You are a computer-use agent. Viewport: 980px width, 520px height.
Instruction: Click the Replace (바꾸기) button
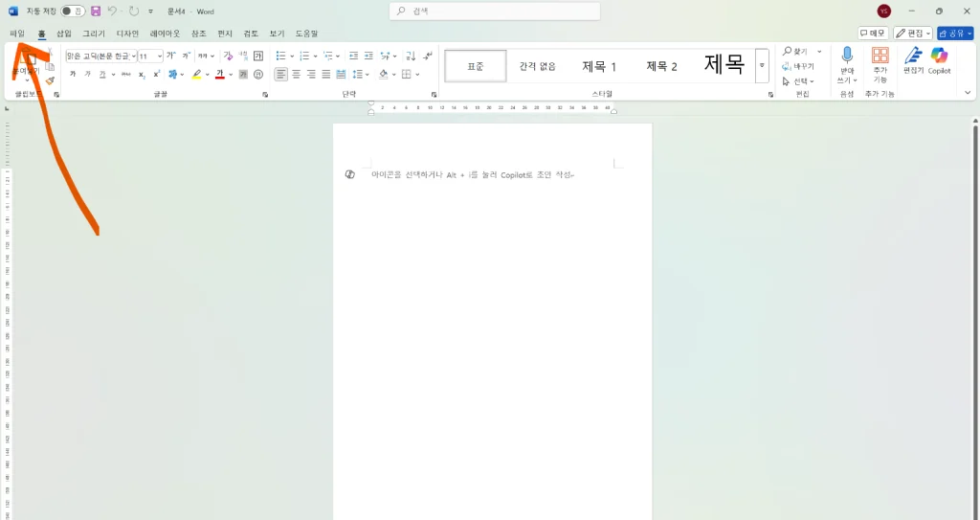tap(798, 66)
